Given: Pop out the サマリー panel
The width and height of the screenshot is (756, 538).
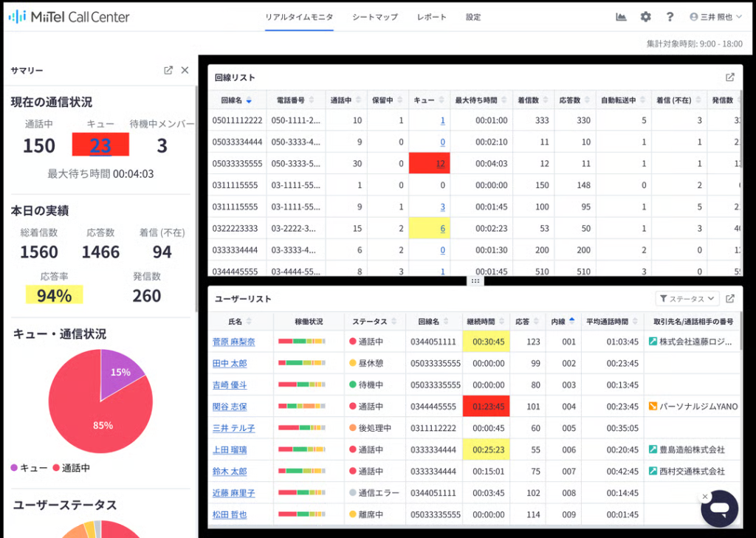Looking at the screenshot, I should 168,70.
